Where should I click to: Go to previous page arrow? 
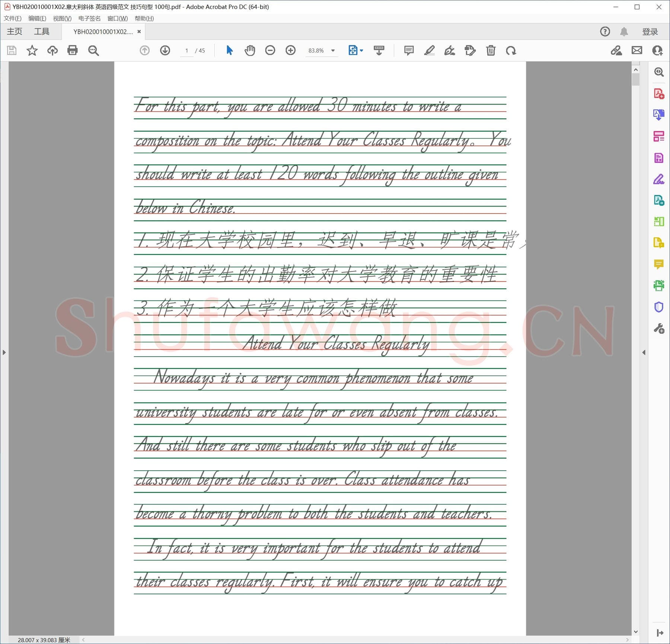[x=144, y=50]
